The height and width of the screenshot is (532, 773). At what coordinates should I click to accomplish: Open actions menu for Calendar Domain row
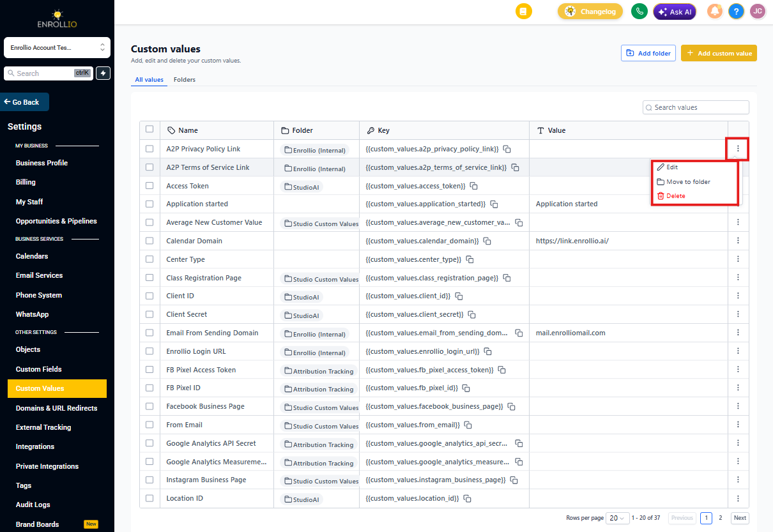point(738,241)
